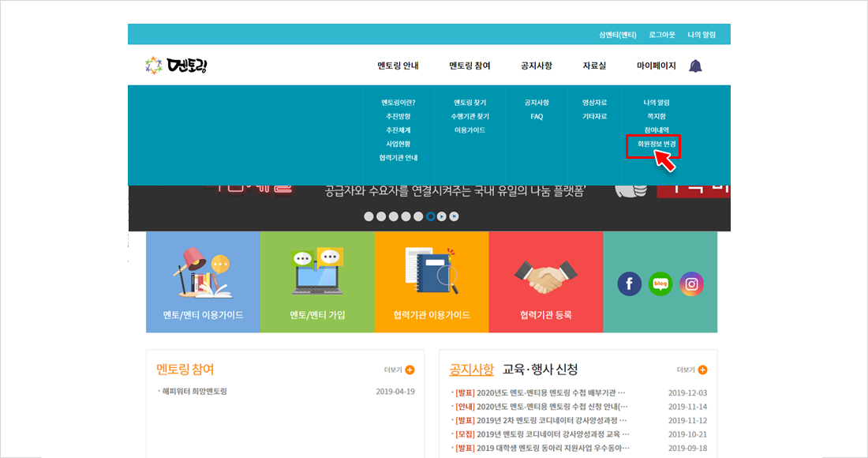Choose FAQ under 공지사항 submenu
The width and height of the screenshot is (868, 458).
[537, 116]
